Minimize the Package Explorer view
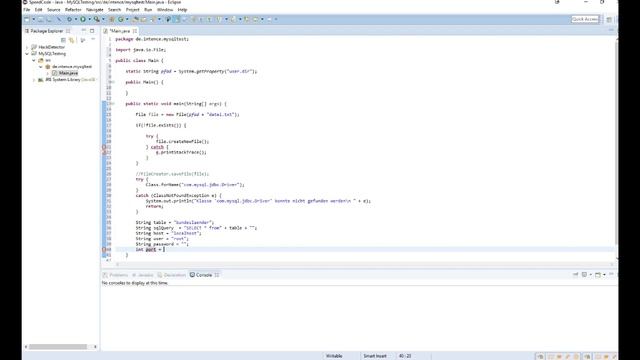 click(x=84, y=31)
